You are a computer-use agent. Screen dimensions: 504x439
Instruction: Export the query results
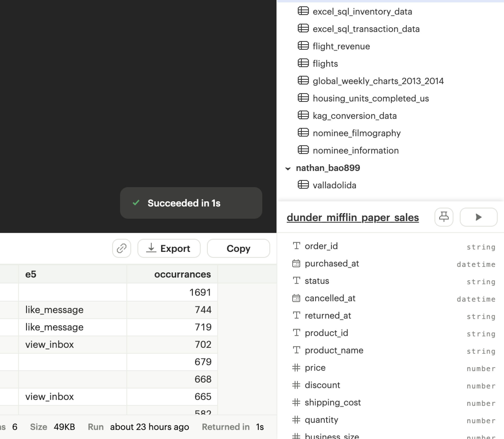(169, 248)
